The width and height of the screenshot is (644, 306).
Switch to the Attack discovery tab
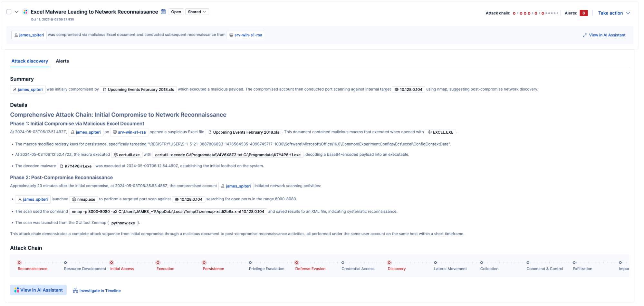tap(29, 61)
